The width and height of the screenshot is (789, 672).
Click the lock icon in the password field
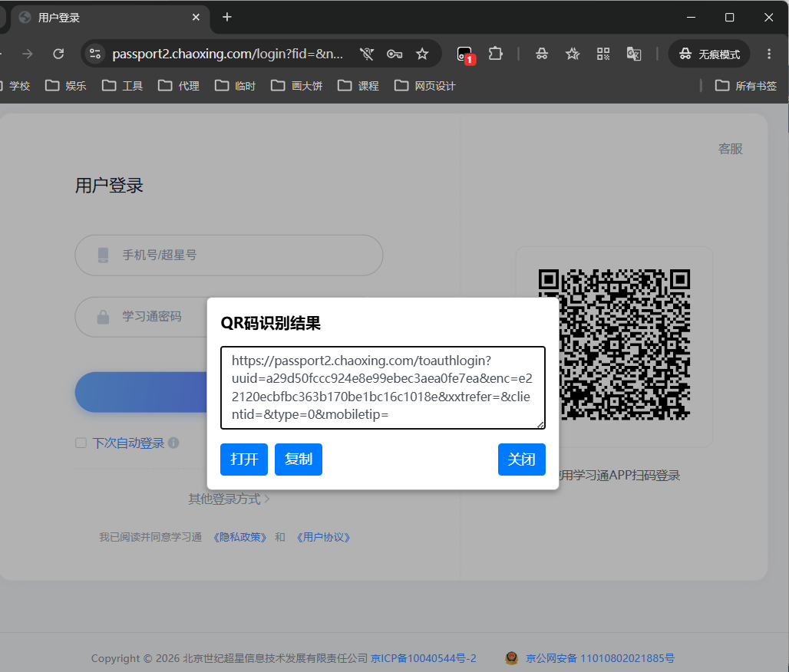point(103,317)
